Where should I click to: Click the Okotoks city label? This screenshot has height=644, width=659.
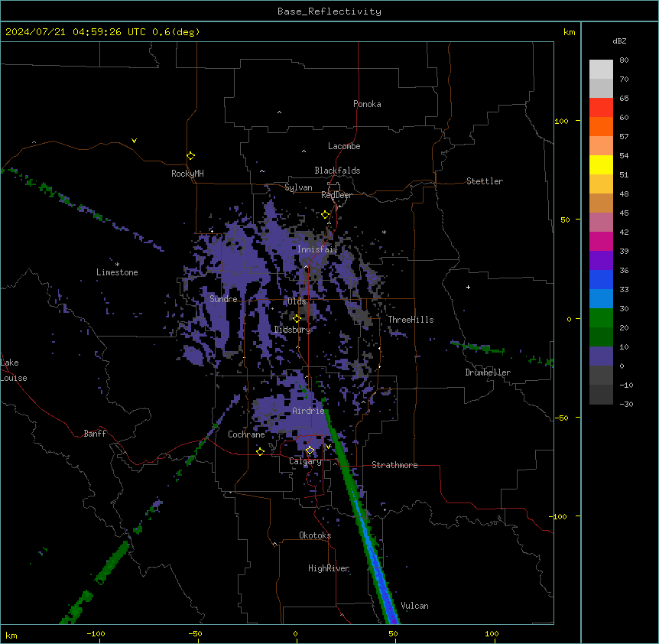coord(315,535)
